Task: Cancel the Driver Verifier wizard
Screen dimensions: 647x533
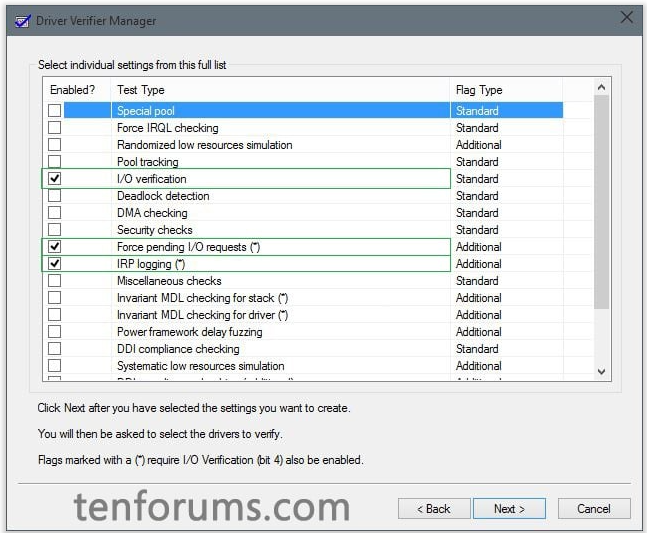Action: (x=594, y=509)
